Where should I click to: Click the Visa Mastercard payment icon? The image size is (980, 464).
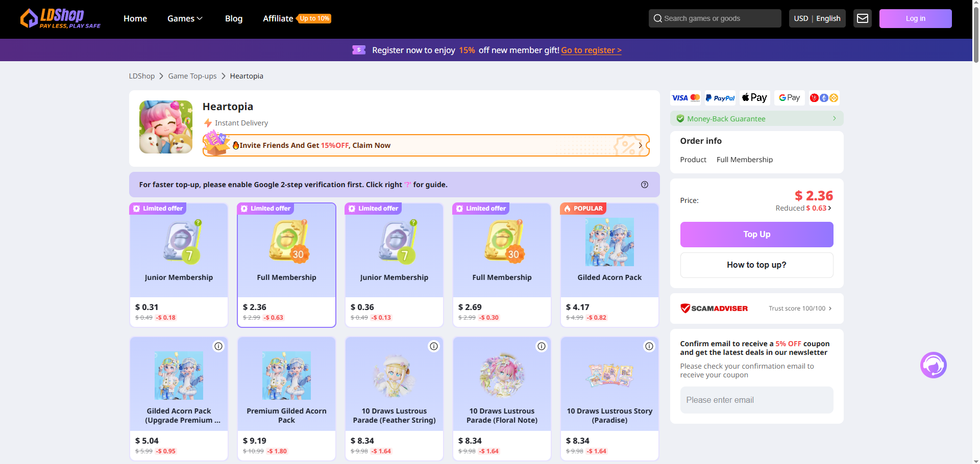point(685,98)
